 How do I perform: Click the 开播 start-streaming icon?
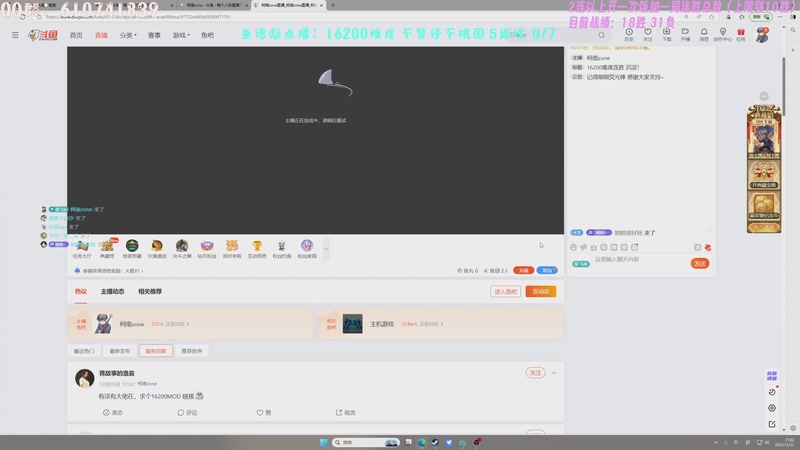(685, 34)
